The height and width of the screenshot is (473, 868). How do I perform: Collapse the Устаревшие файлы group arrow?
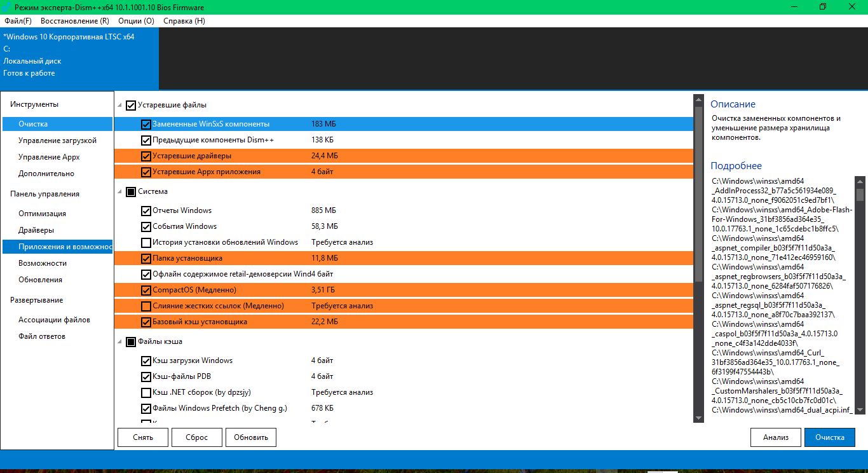(x=119, y=105)
